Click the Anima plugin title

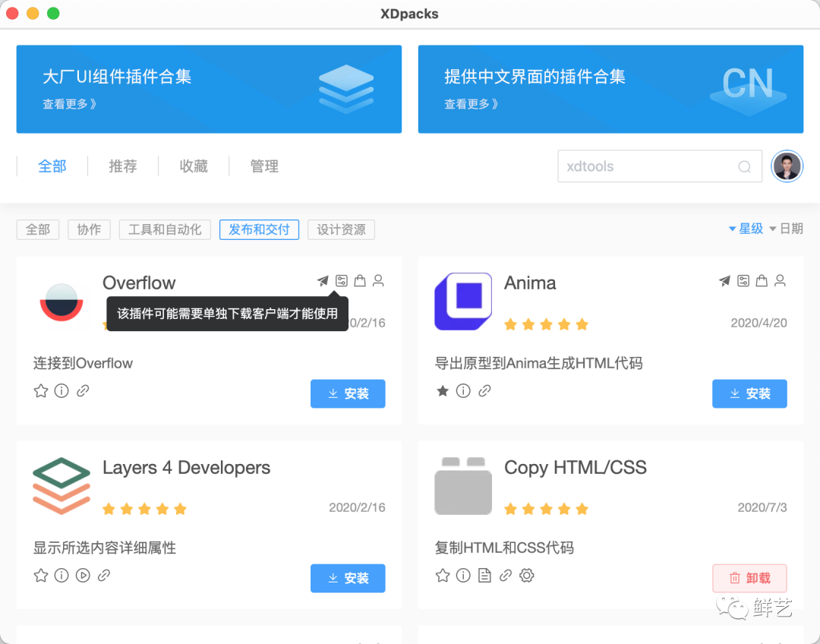[530, 283]
